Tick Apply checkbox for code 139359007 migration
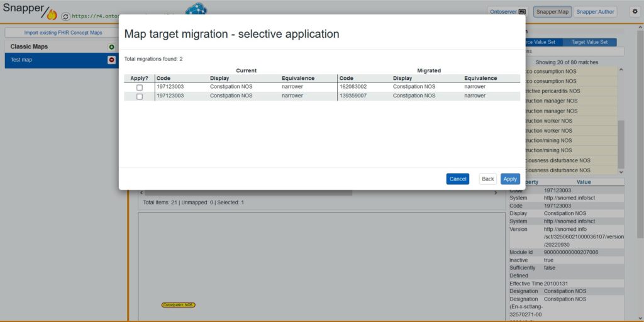 click(x=140, y=96)
